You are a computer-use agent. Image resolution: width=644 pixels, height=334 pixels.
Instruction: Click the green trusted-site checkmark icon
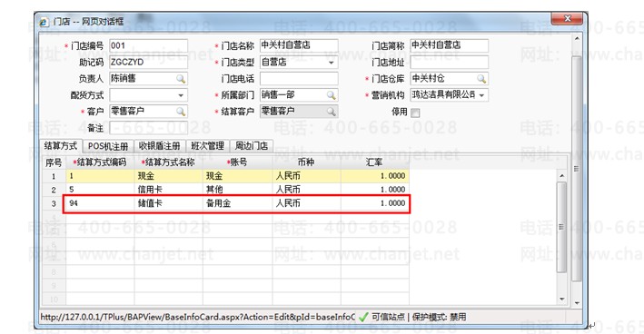tap(363, 317)
